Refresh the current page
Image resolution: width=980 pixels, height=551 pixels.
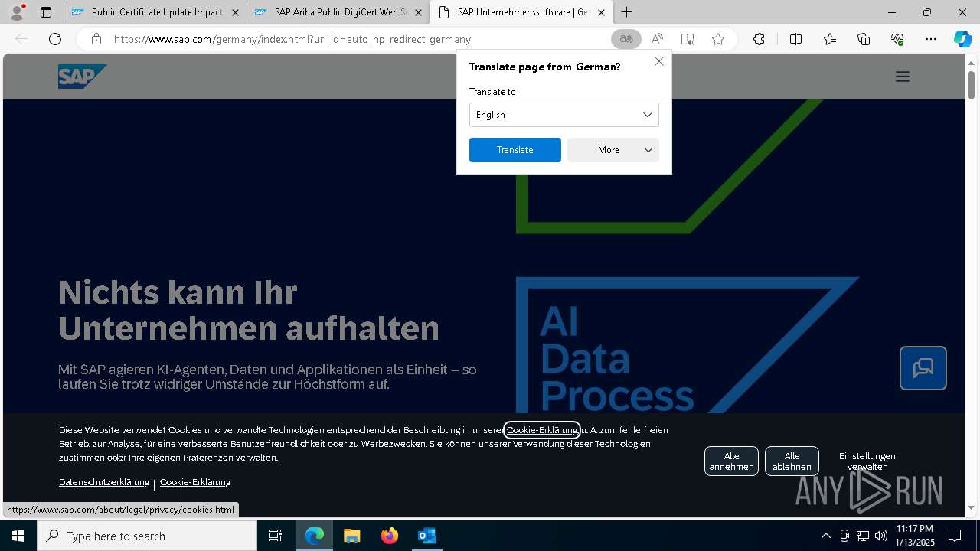(x=55, y=39)
